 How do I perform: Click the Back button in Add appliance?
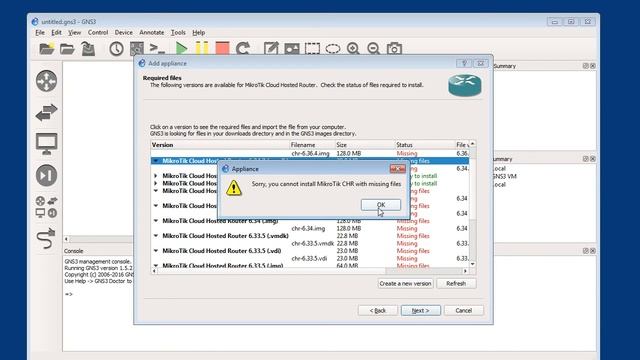tap(378, 311)
